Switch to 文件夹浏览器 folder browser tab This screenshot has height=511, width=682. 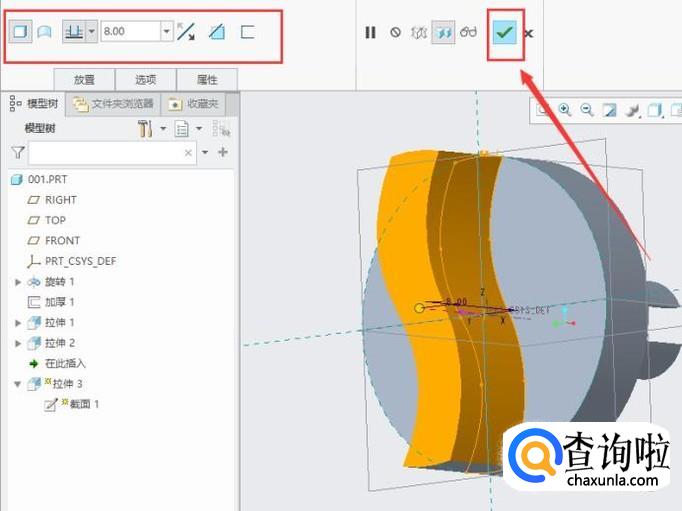[114, 103]
